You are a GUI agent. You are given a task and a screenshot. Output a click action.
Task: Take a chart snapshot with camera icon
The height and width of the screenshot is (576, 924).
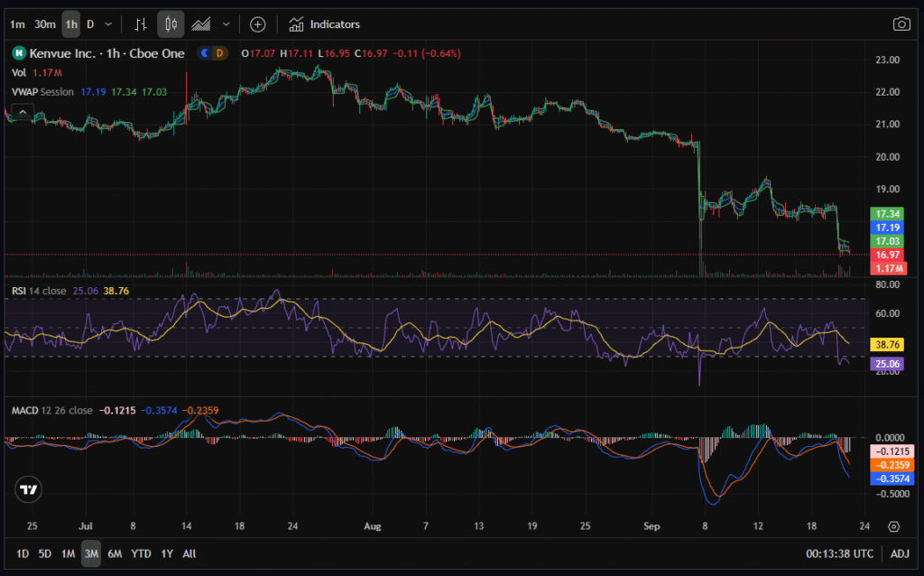901,24
